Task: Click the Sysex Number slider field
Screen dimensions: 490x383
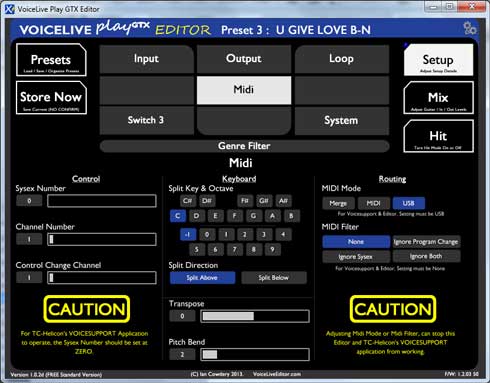Action: [x=102, y=201]
